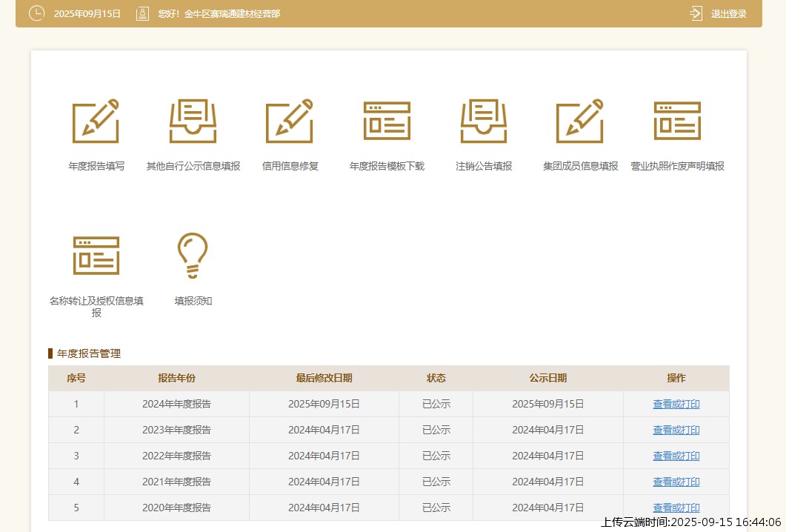Screen dimensions: 786x532
Task: Click last-modified date 2025年09月15日 in row 1
Action: point(324,404)
